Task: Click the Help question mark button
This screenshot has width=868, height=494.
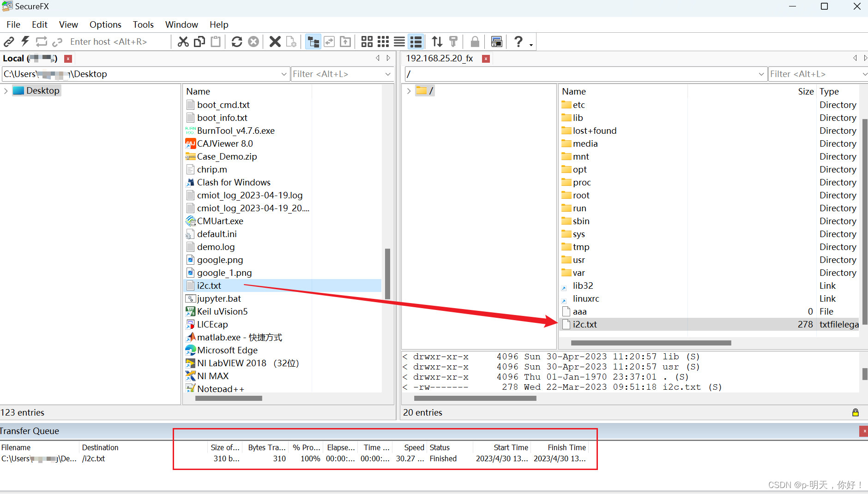Action: [x=518, y=42]
